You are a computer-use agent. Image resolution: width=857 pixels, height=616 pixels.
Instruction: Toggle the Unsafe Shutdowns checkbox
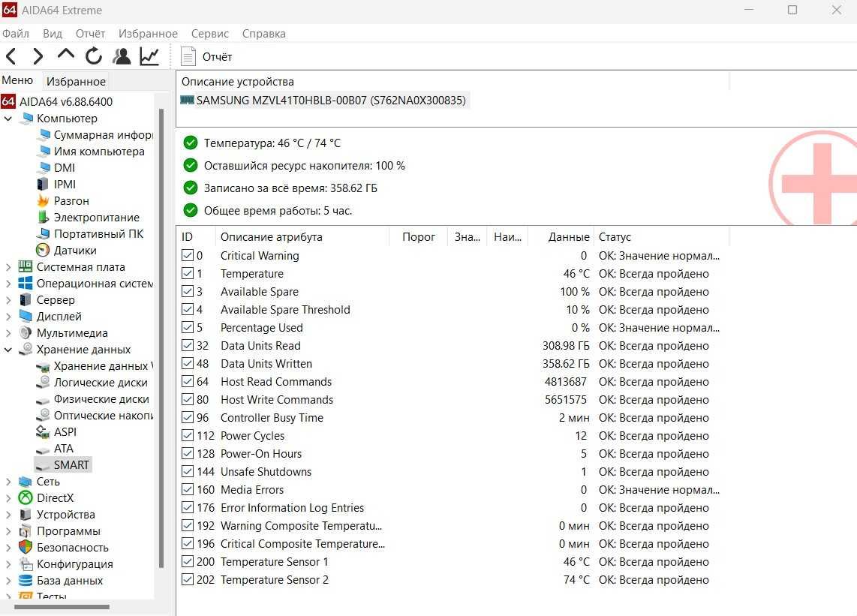click(188, 472)
